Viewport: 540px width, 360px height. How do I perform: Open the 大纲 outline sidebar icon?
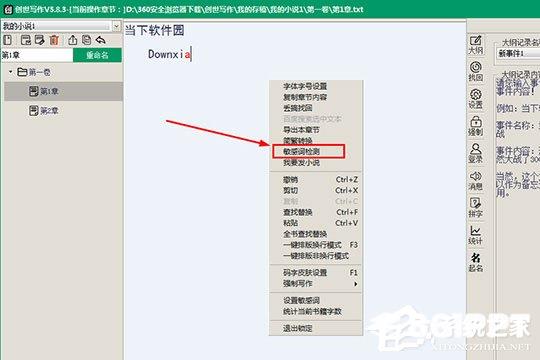point(476,45)
